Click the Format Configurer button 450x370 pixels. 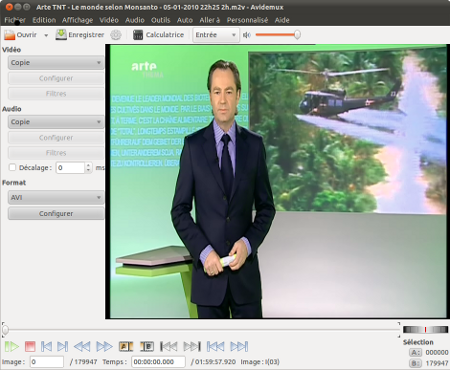pyautogui.click(x=56, y=214)
